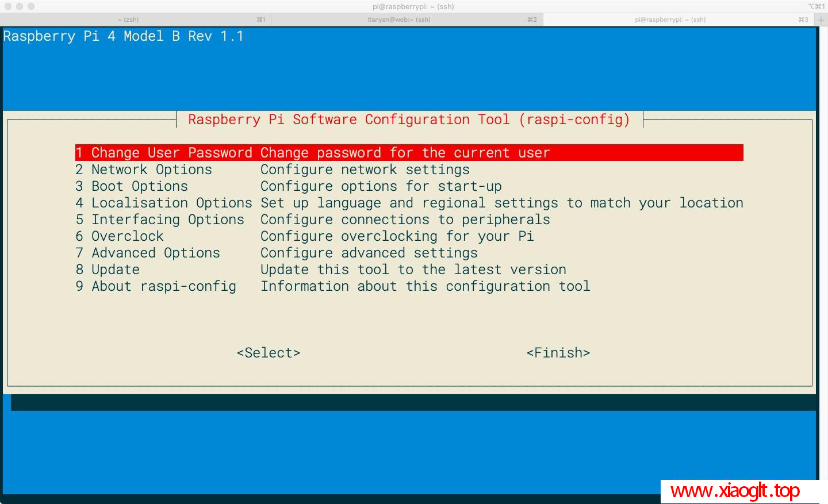Click 'Update this tool to the latest version' text
Screen dimensions: 828x504
click(413, 270)
